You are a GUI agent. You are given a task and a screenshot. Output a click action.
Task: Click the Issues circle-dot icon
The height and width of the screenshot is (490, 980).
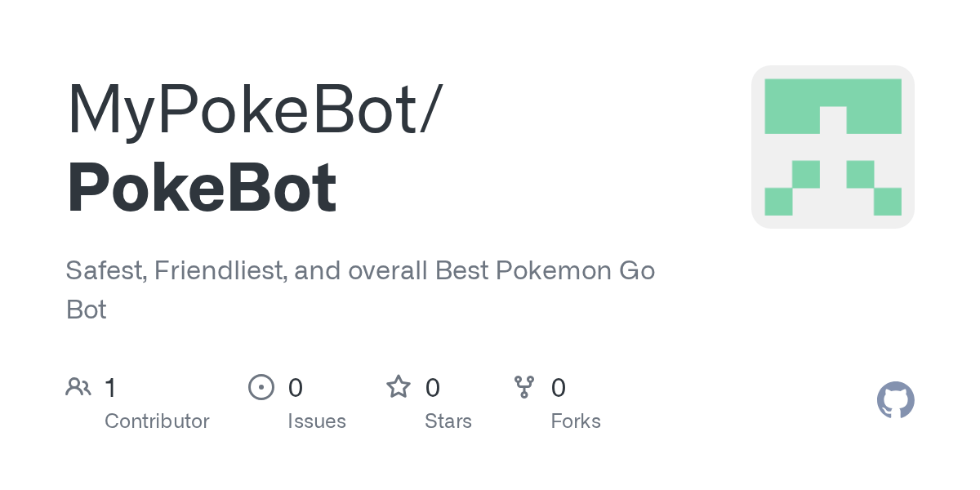[261, 386]
